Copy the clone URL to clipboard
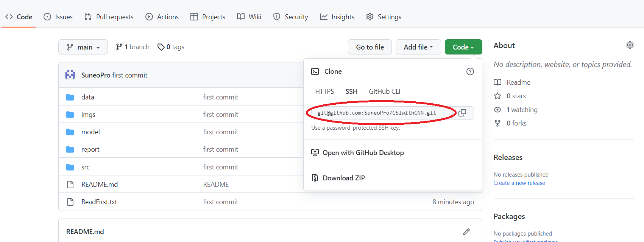This screenshot has width=644, height=242. (x=462, y=113)
